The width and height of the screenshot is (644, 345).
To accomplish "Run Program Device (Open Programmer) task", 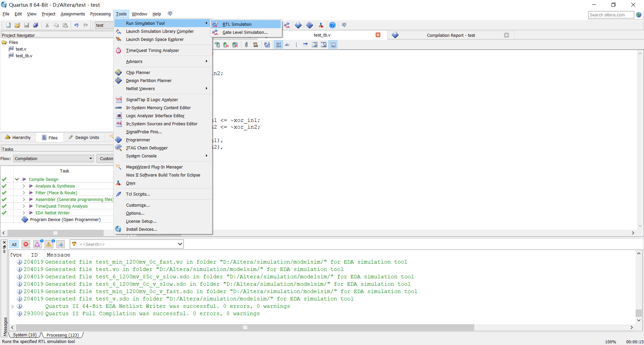I will tap(65, 219).
